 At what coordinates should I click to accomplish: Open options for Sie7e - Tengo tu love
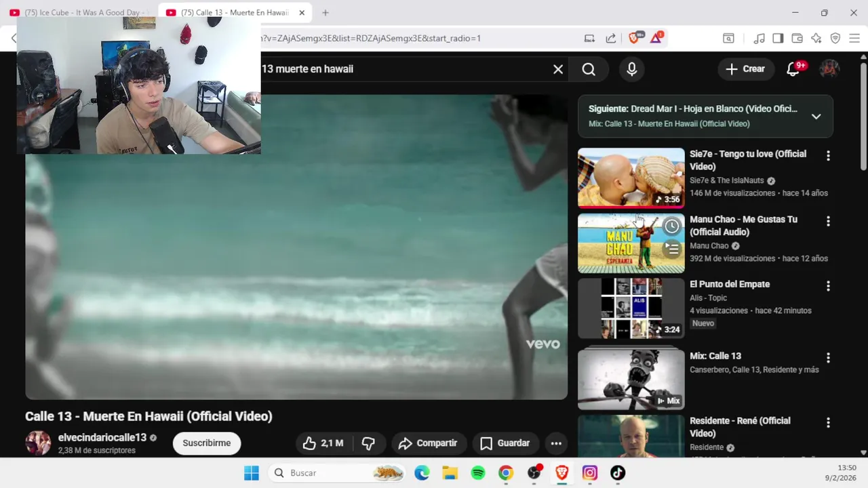828,156
